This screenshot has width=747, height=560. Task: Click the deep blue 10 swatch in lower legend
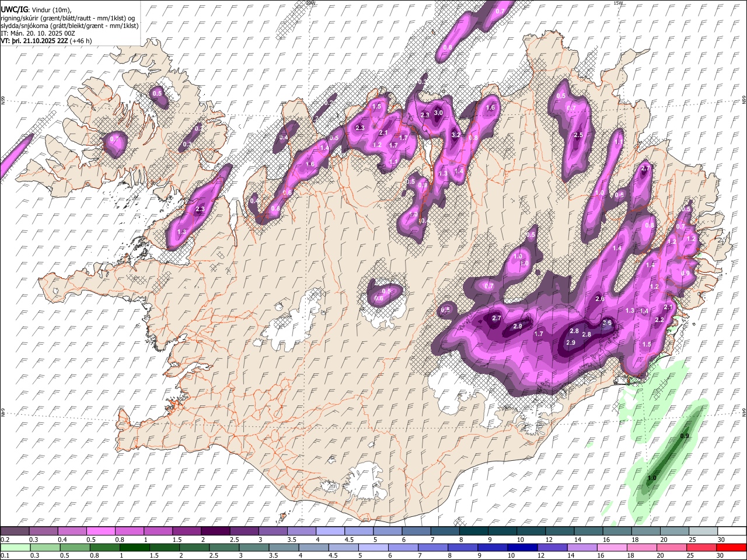coord(521,547)
